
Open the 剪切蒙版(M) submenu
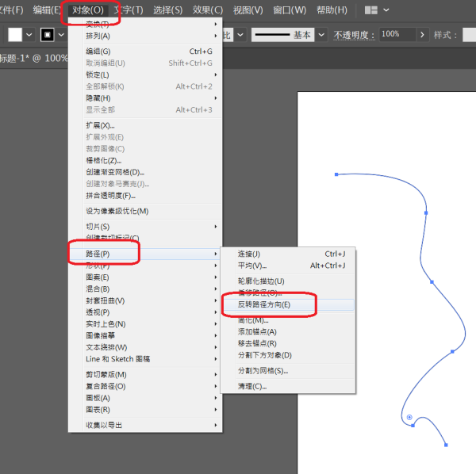coord(145,375)
